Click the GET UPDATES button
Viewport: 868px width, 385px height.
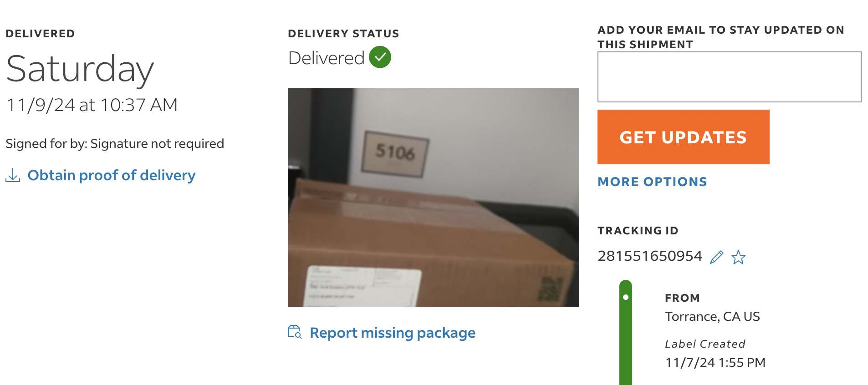point(683,137)
